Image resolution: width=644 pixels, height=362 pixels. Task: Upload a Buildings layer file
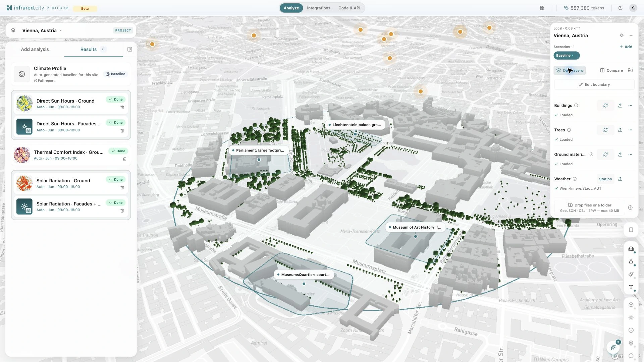click(x=620, y=106)
